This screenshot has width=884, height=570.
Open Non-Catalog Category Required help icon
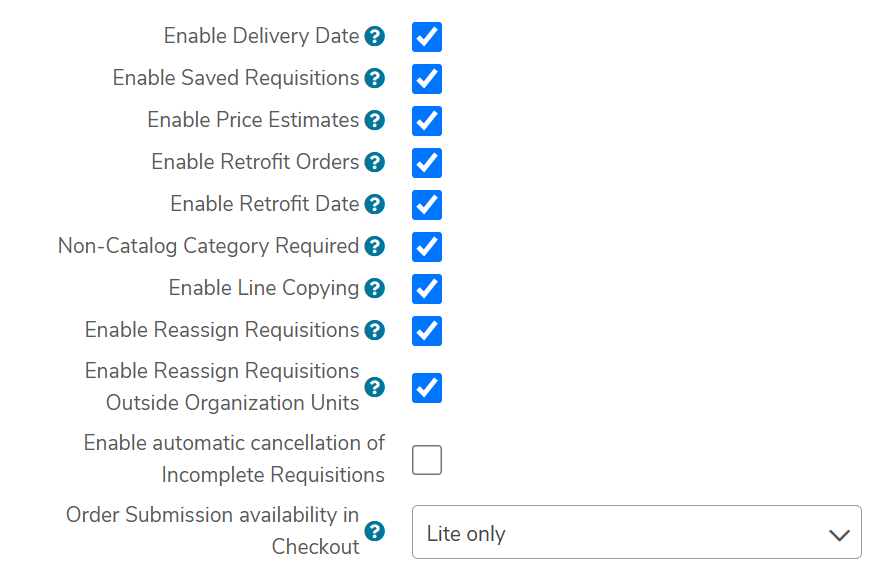coord(374,246)
